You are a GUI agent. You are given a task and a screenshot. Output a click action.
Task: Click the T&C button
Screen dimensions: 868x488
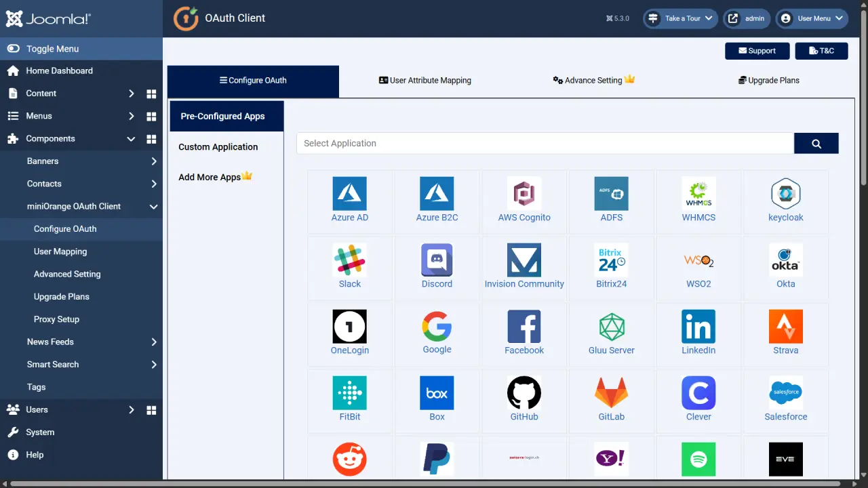(821, 51)
